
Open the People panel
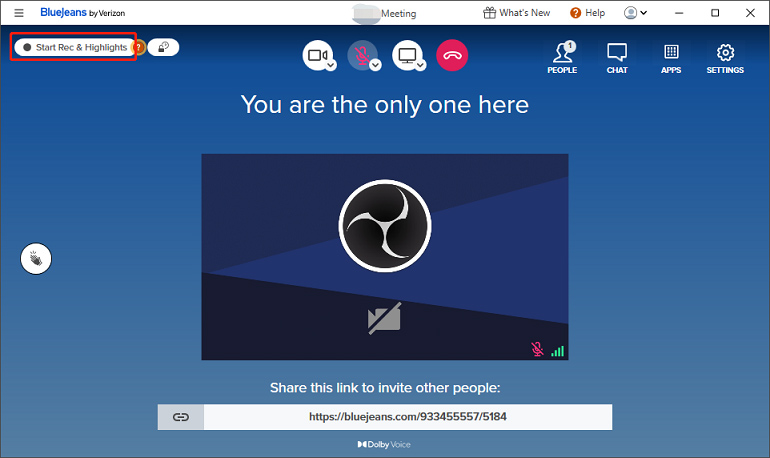[x=562, y=58]
